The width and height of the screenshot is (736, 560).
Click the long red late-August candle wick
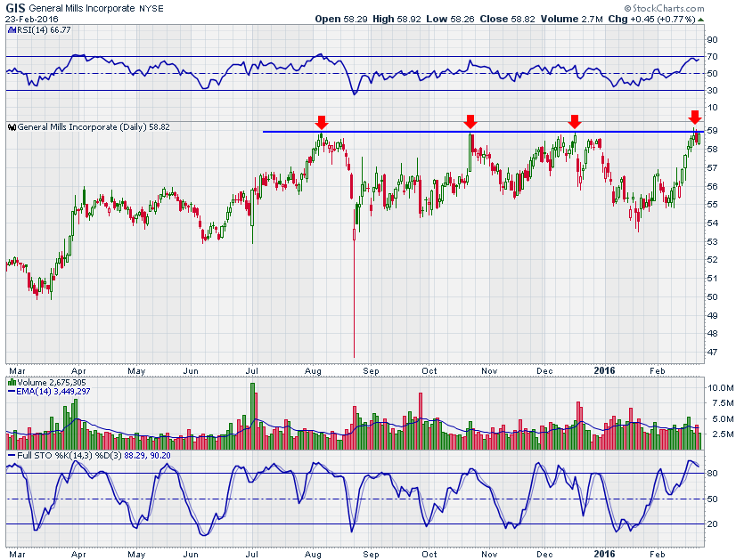(354, 299)
